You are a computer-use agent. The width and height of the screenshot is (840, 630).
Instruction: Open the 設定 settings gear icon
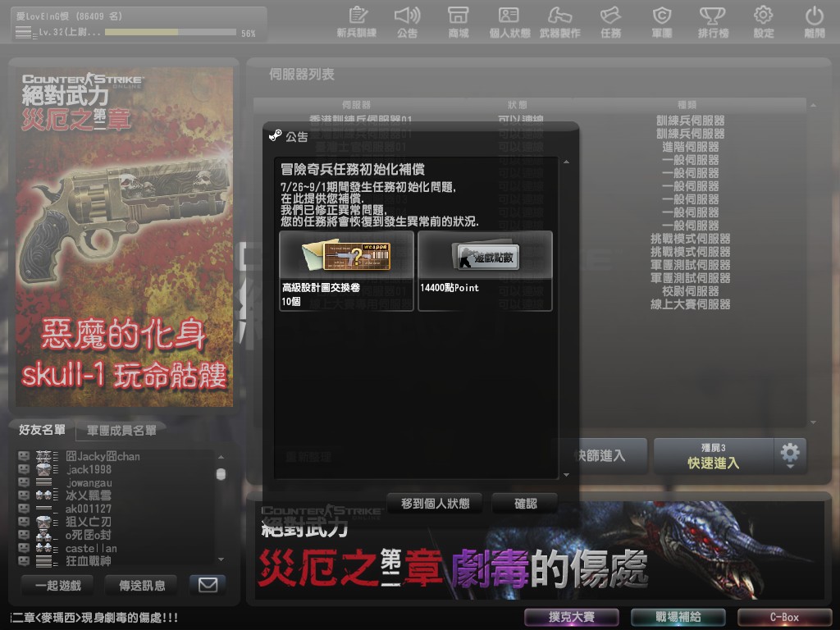pos(764,22)
